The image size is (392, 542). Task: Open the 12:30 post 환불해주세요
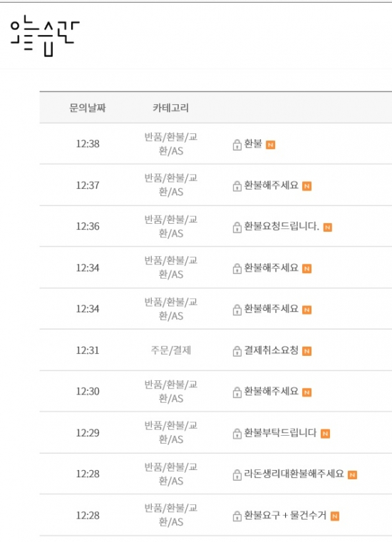[x=271, y=392]
